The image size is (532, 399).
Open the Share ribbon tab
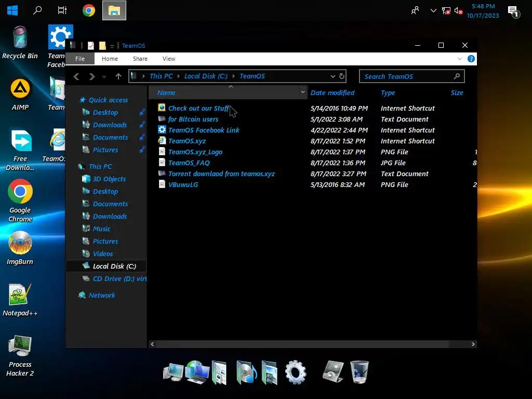(x=140, y=59)
